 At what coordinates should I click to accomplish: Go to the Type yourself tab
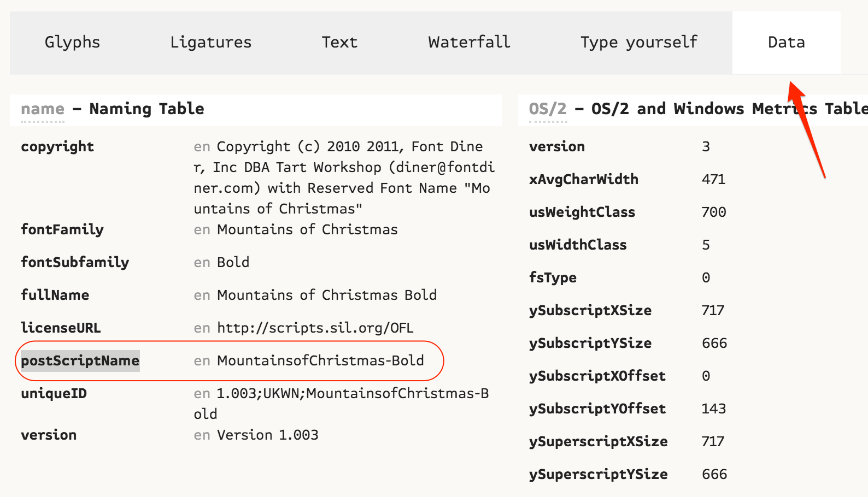639,43
